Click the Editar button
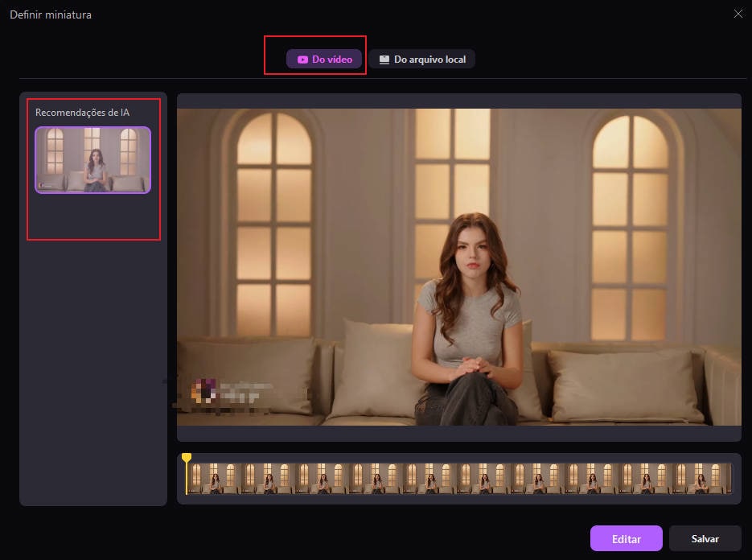752x560 pixels. (x=626, y=538)
